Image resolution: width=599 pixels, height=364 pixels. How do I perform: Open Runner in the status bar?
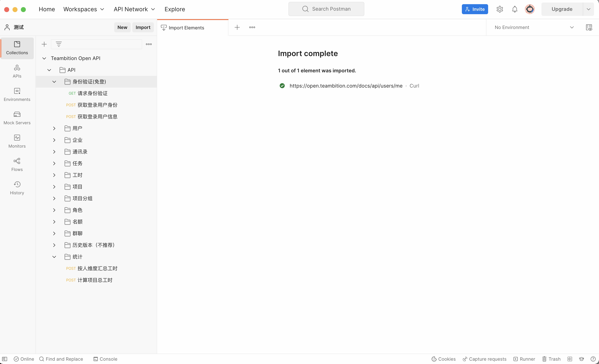pos(524,359)
